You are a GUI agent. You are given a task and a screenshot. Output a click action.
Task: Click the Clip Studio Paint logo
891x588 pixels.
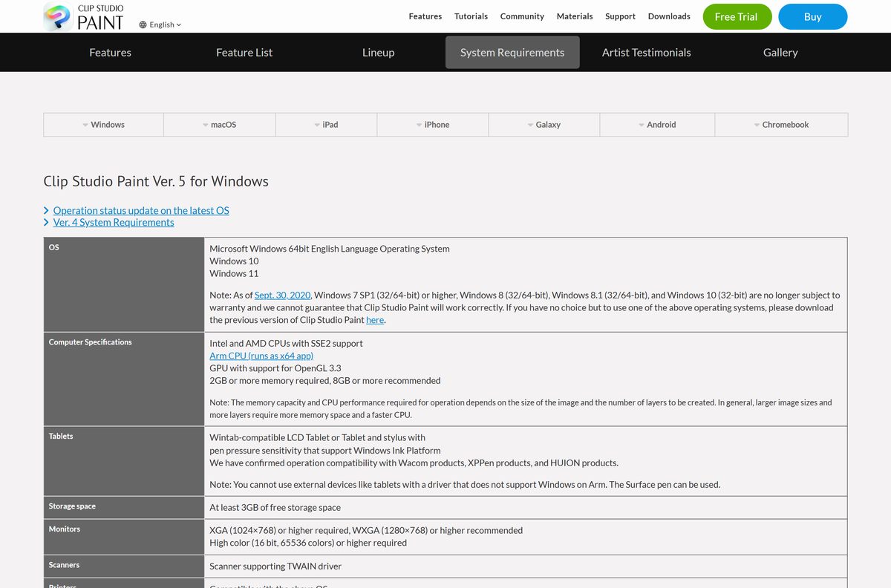(83, 16)
